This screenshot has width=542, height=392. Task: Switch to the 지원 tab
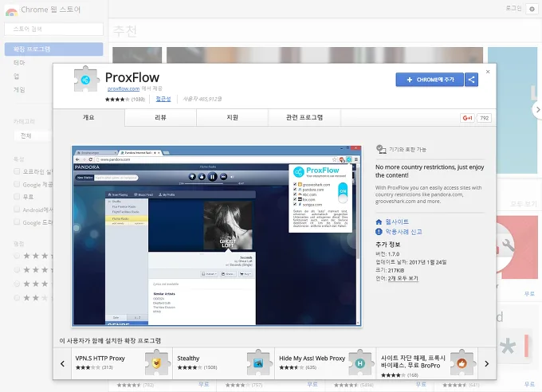[232, 118]
